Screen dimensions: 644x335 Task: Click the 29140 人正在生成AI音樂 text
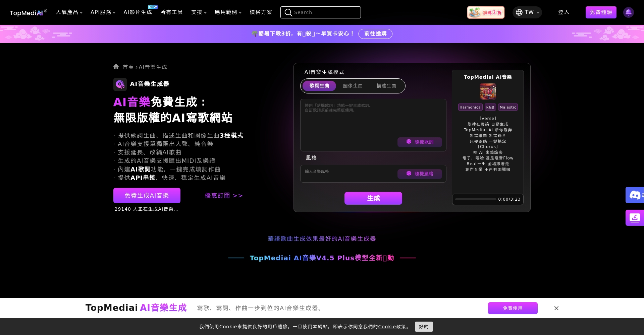coord(147,209)
